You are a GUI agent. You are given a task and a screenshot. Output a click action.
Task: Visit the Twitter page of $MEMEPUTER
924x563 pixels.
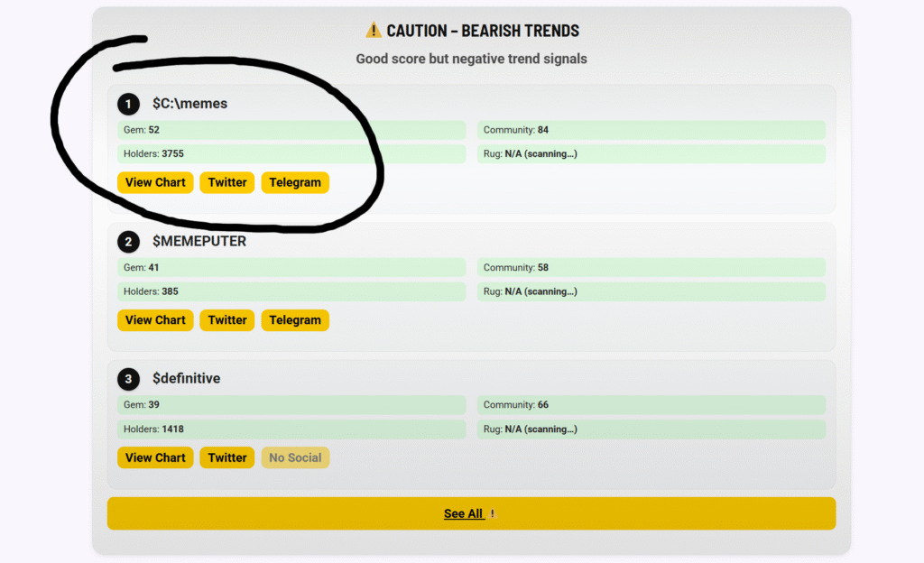click(227, 320)
